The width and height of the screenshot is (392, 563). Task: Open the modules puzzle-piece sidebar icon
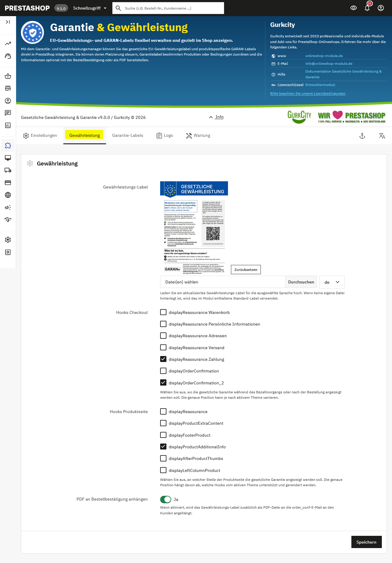click(x=8, y=145)
